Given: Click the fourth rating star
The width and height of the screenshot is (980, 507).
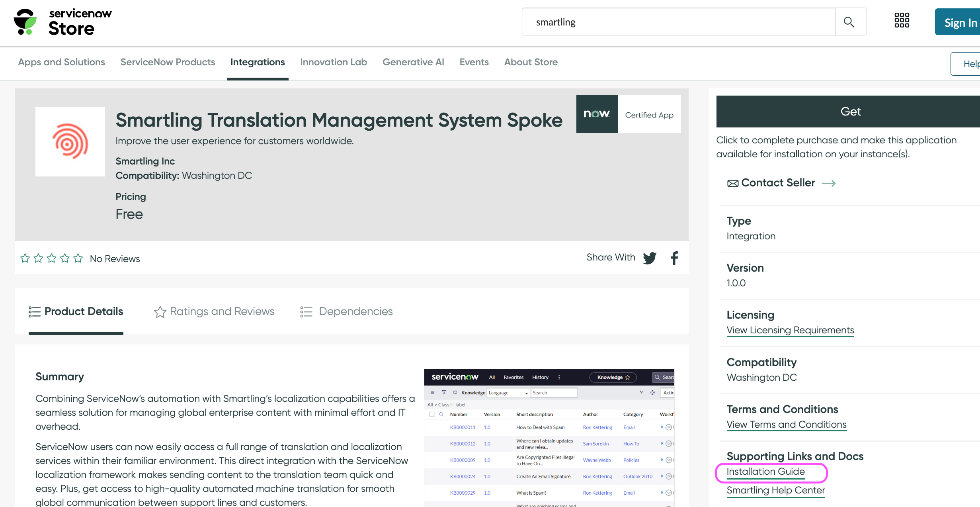Looking at the screenshot, I should pos(65,258).
